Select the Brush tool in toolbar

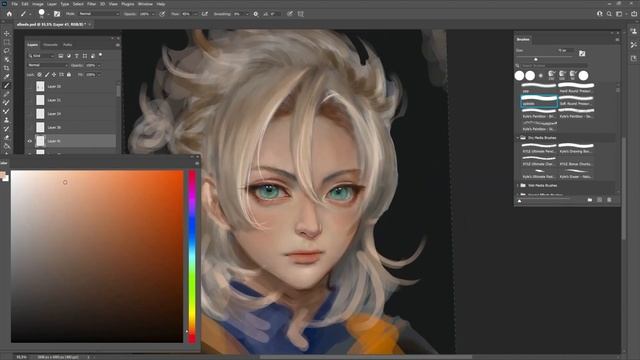pos(7,85)
